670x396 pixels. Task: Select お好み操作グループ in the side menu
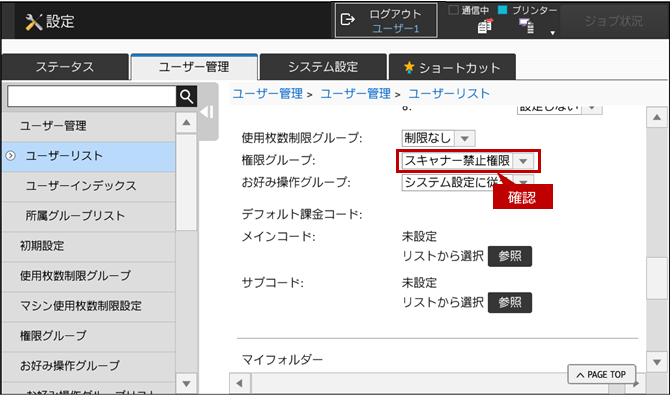click(88, 366)
